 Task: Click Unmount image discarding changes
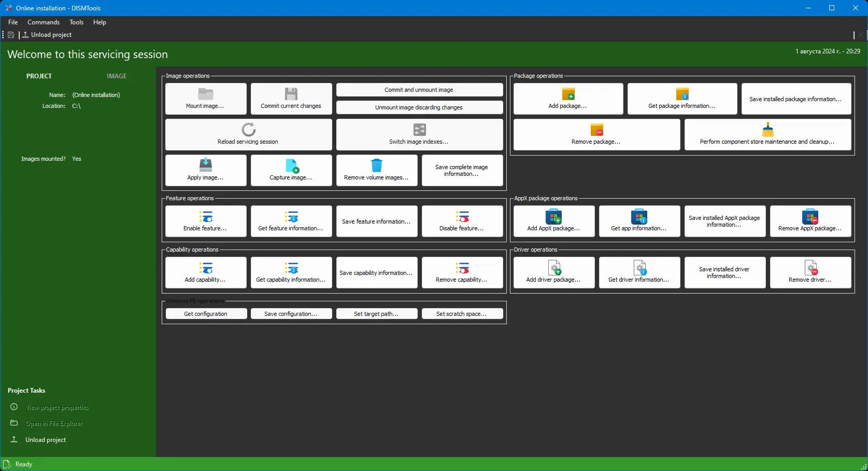click(420, 107)
